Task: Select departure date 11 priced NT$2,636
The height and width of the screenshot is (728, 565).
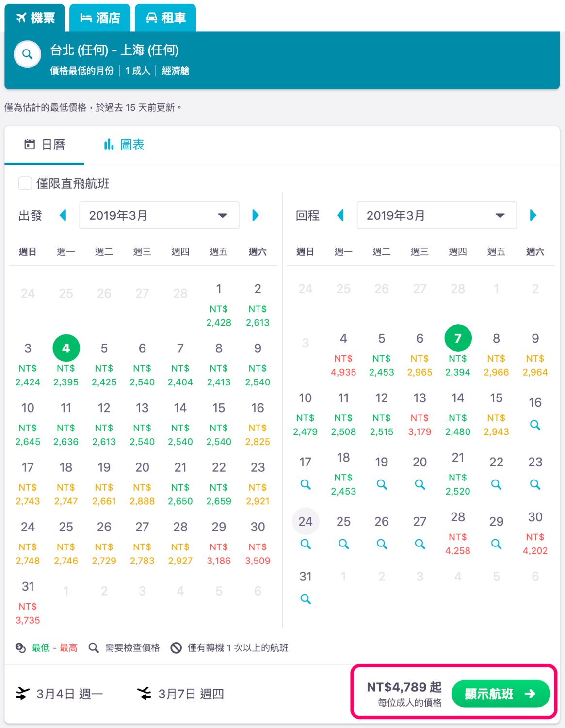Action: pos(66,424)
